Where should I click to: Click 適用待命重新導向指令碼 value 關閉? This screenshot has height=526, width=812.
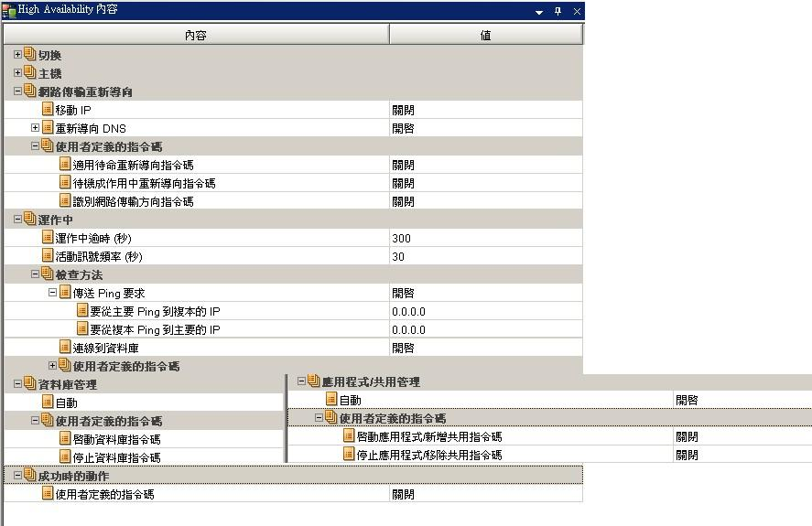(403, 166)
